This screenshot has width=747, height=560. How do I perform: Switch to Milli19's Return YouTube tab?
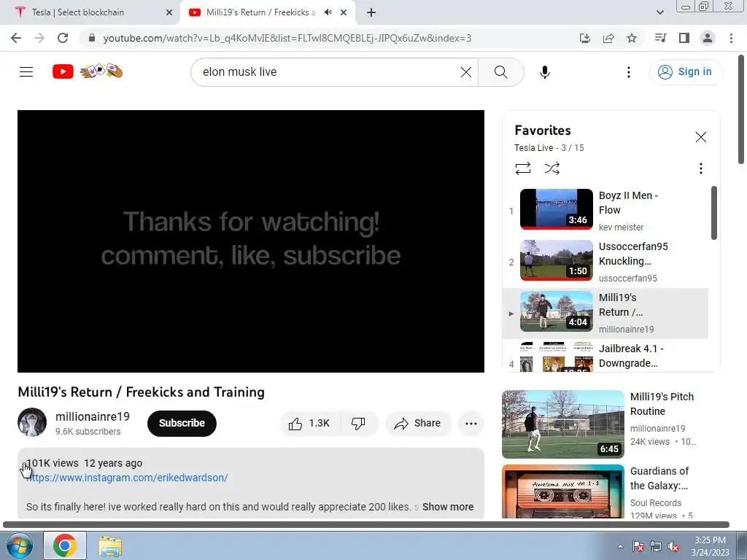point(260,12)
